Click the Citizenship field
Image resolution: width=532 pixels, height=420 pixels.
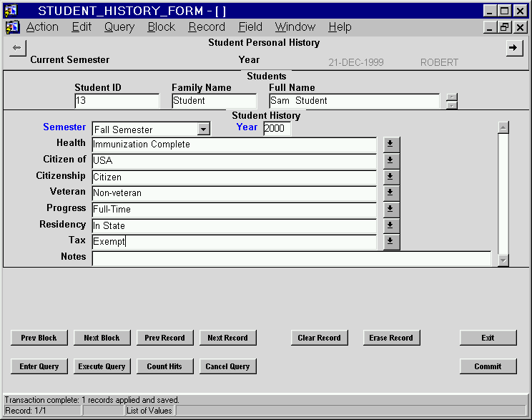(234, 177)
